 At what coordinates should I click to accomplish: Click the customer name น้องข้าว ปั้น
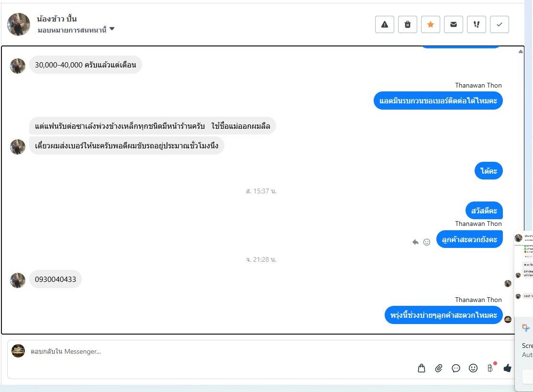(57, 19)
